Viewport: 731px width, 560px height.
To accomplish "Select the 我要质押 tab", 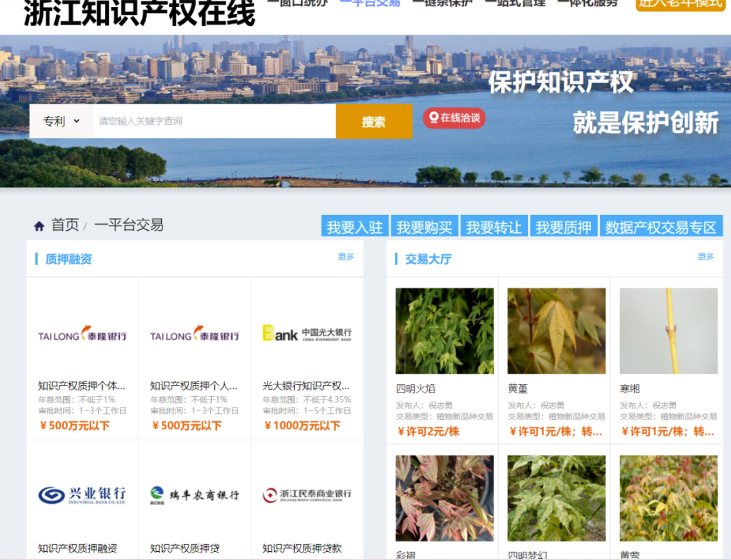I will point(564,226).
